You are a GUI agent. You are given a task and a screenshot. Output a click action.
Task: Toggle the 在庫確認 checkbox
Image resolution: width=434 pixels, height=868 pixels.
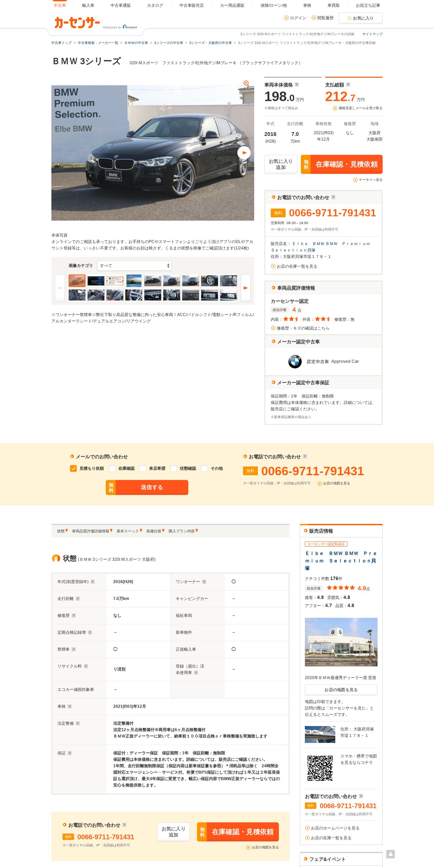(x=112, y=468)
